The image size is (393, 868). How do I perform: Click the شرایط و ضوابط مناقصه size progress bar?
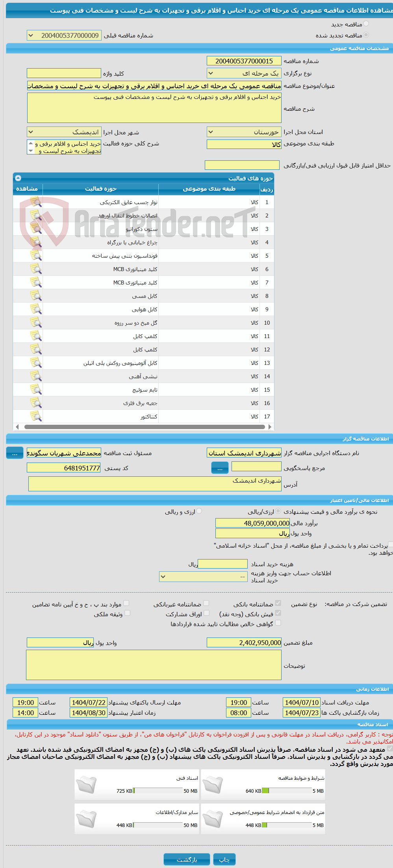pyautogui.click(x=287, y=791)
